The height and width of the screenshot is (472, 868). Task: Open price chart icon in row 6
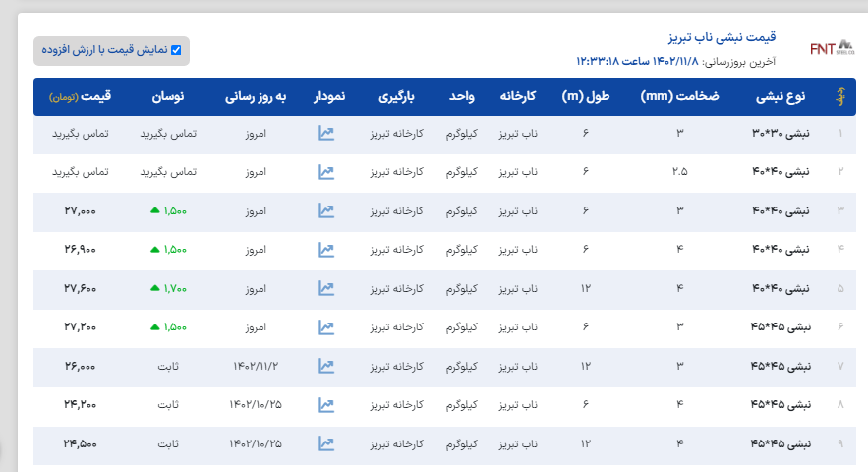326,327
